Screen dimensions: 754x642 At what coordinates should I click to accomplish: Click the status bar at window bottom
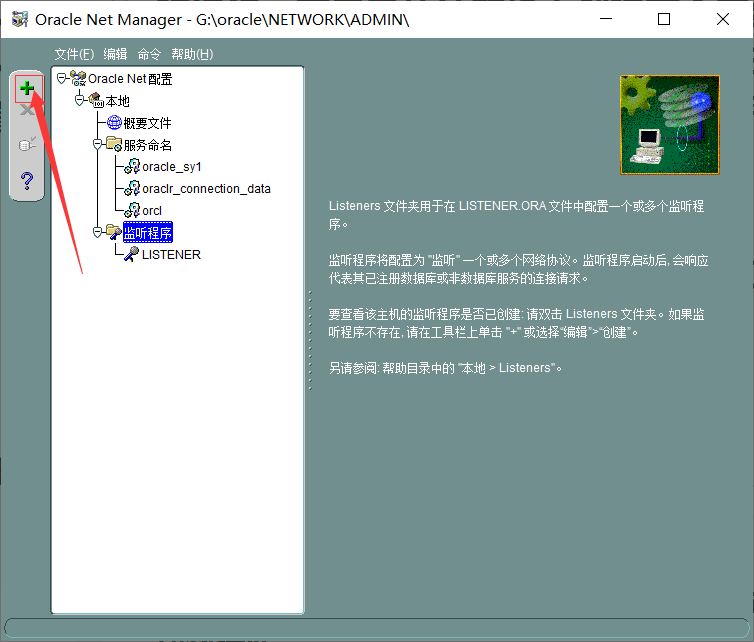377,628
